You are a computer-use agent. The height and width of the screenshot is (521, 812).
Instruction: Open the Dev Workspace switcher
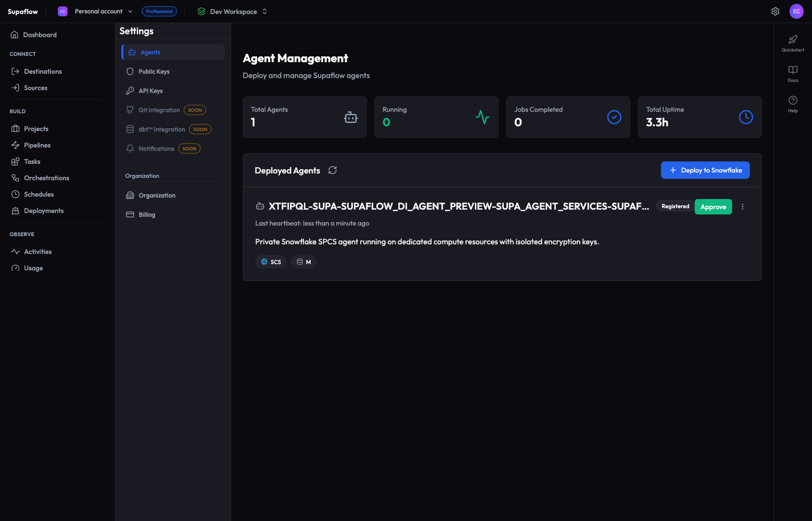click(233, 11)
